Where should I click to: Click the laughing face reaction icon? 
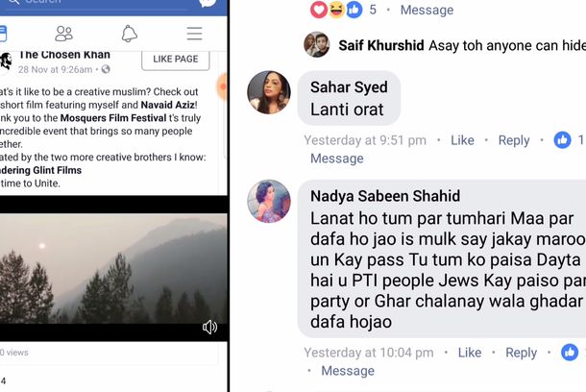click(x=336, y=10)
